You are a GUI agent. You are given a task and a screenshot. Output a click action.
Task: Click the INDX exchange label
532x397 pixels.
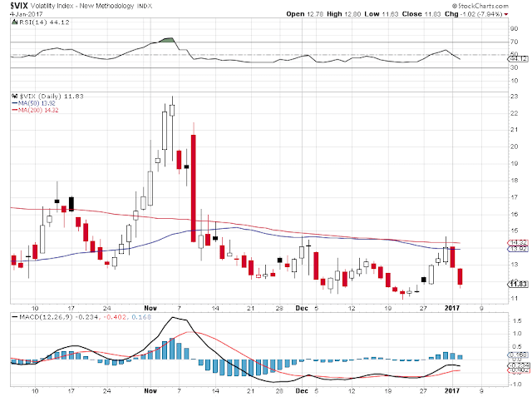(x=145, y=6)
